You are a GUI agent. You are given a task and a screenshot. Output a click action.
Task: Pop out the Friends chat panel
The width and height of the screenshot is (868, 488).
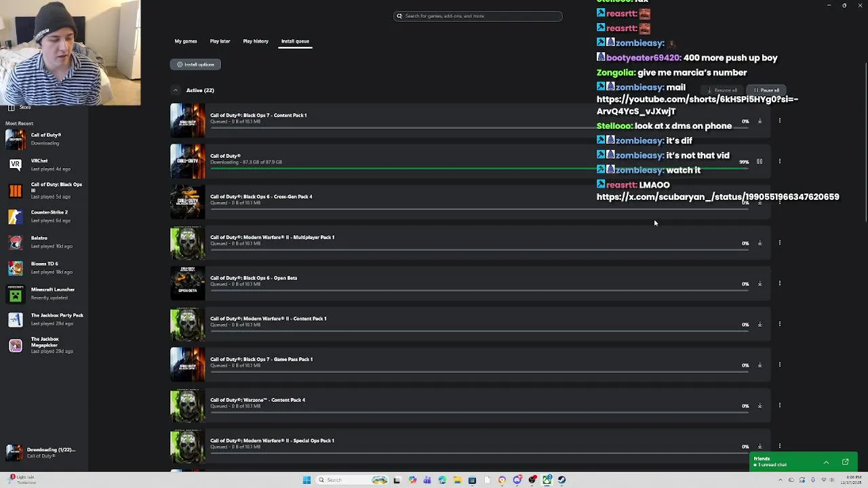[x=845, y=462]
